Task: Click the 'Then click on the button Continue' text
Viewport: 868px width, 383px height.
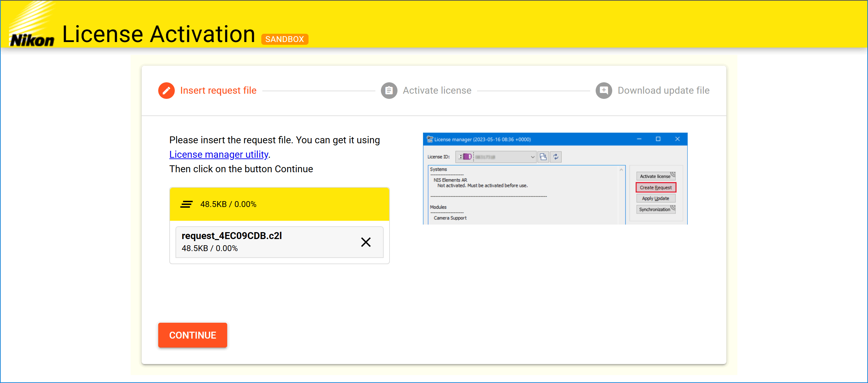Action: (x=241, y=169)
